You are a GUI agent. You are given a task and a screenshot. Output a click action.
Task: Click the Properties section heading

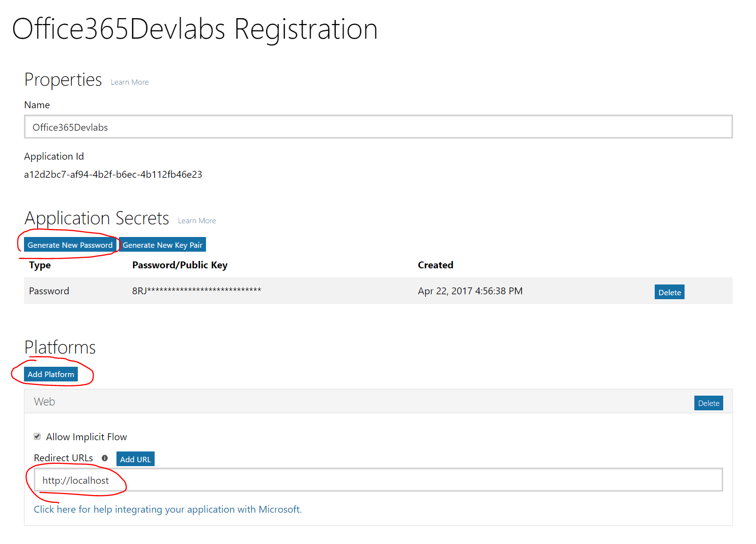(x=63, y=80)
